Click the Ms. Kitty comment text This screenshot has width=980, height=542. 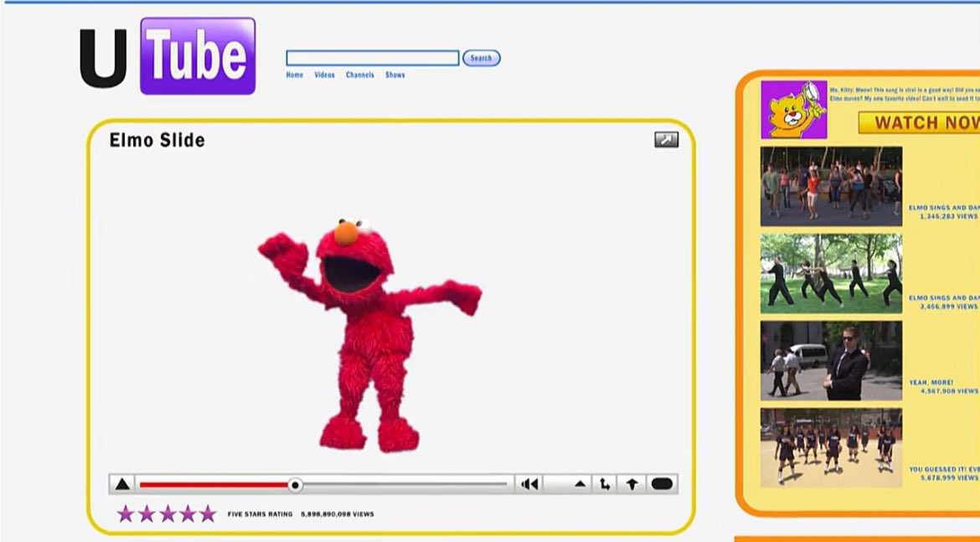point(905,95)
